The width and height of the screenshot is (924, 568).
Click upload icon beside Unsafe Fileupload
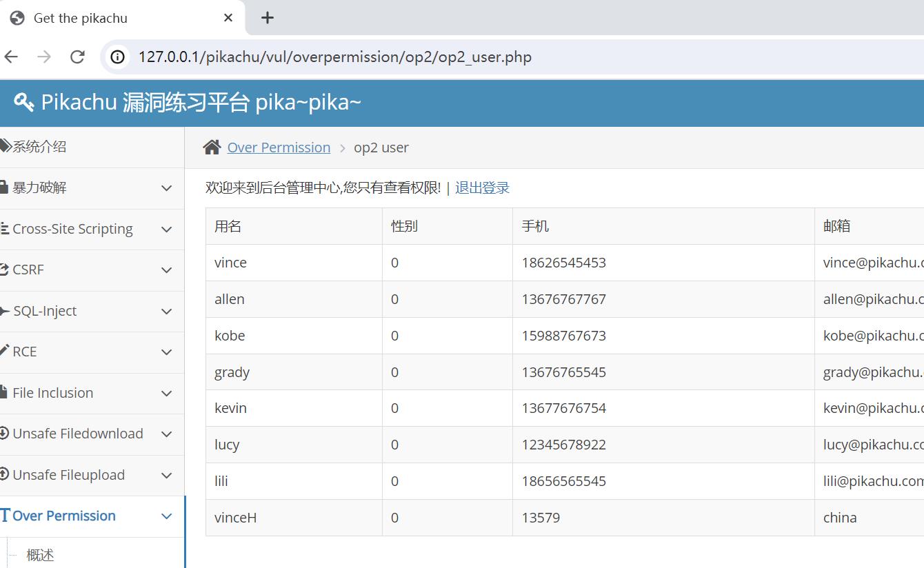(5, 474)
